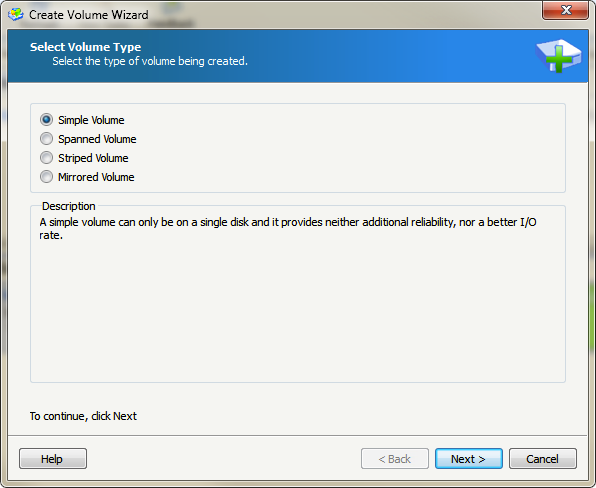The width and height of the screenshot is (596, 488).
Task: Click the 'To continue, click Next' text
Action: point(83,416)
